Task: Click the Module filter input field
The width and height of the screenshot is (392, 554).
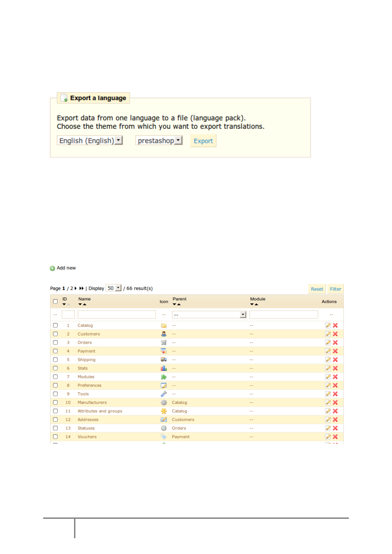Action: point(284,315)
